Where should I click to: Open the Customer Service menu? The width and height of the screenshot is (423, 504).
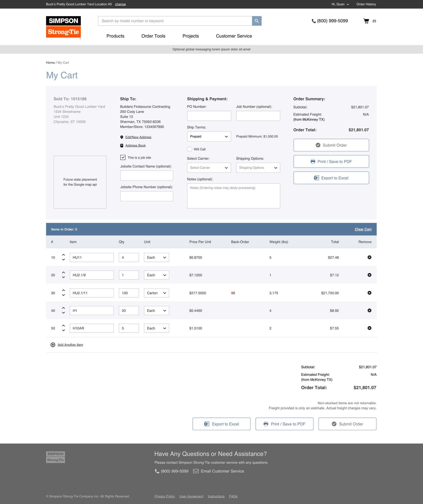click(x=234, y=36)
